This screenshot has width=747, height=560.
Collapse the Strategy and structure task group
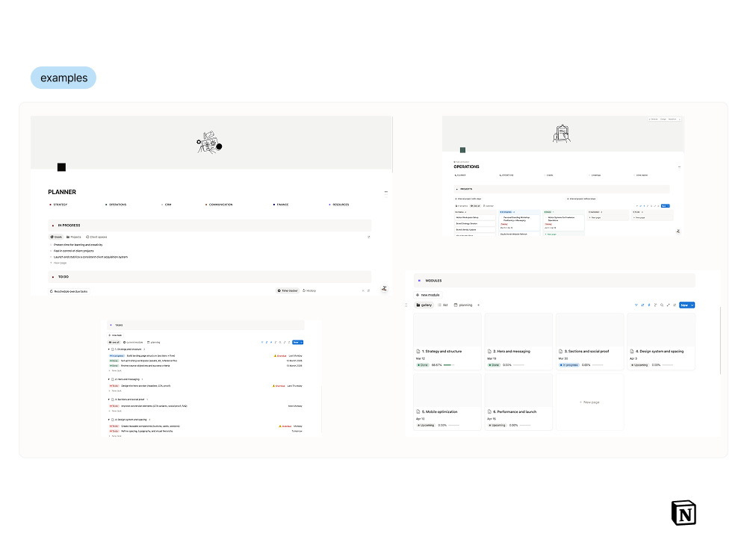(109, 349)
